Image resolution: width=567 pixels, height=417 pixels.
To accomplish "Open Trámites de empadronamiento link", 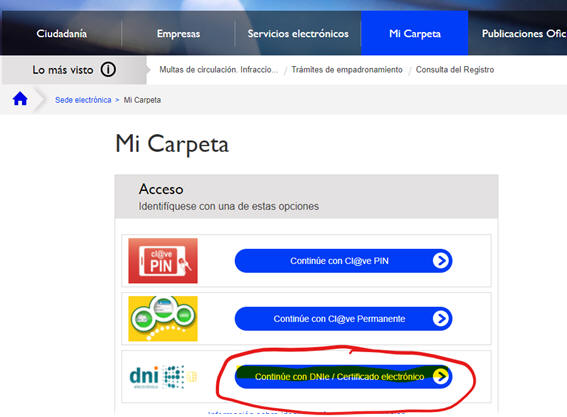I will [347, 69].
